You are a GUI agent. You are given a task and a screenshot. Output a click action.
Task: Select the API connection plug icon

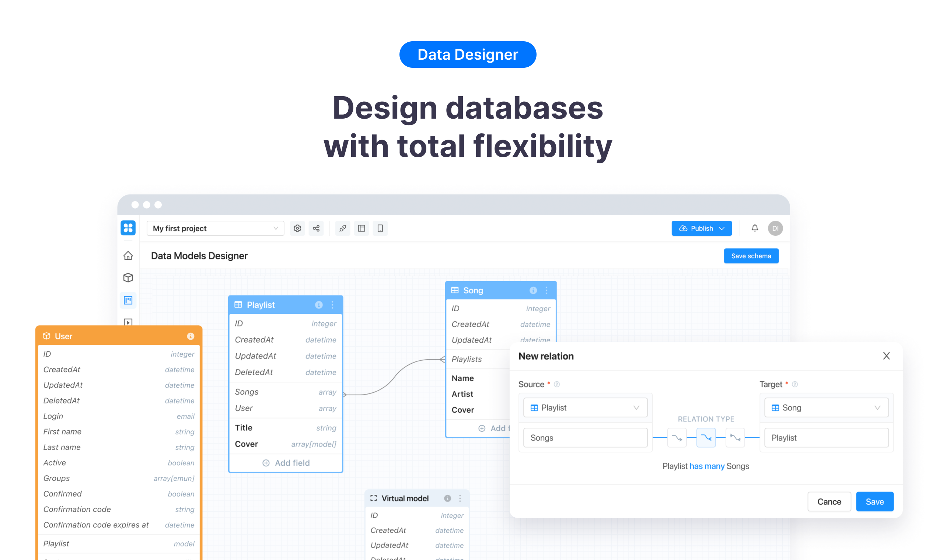[x=343, y=228]
